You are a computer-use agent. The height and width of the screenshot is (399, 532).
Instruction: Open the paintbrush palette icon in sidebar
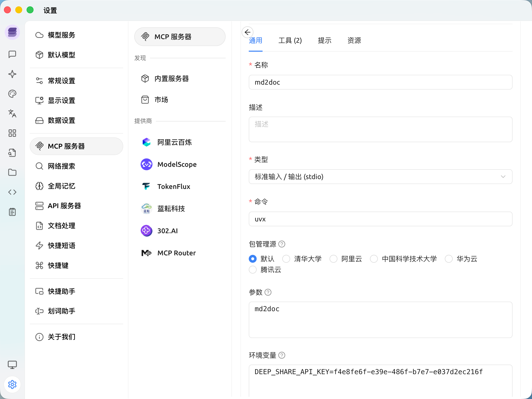click(12, 94)
